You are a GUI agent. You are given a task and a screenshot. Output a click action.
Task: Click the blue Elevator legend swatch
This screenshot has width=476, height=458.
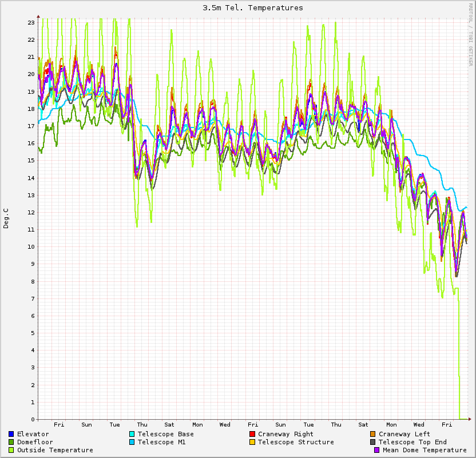tap(11, 434)
